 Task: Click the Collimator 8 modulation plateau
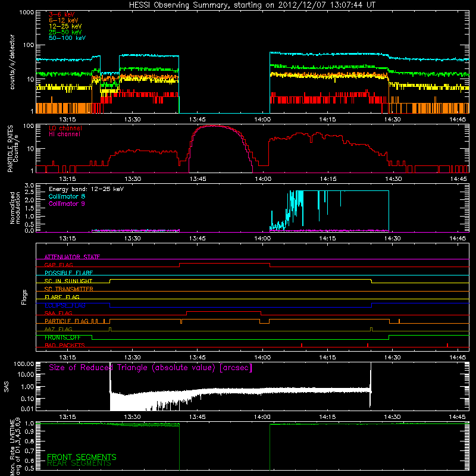coord(346,191)
